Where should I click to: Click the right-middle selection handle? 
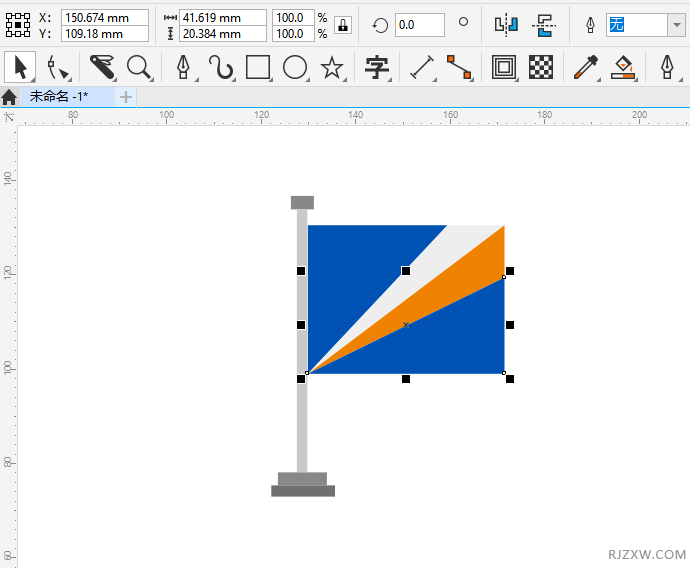(x=510, y=325)
